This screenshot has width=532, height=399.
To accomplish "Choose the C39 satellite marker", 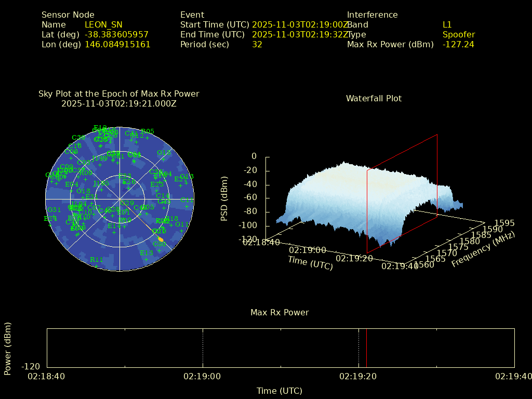I will click(x=78, y=138).
